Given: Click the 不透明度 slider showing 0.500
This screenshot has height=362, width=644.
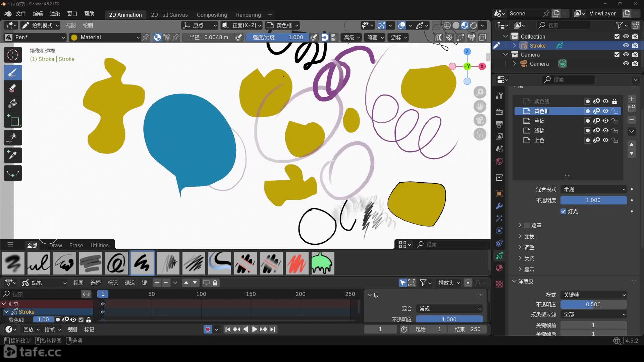Looking at the screenshot, I should coord(593,304).
